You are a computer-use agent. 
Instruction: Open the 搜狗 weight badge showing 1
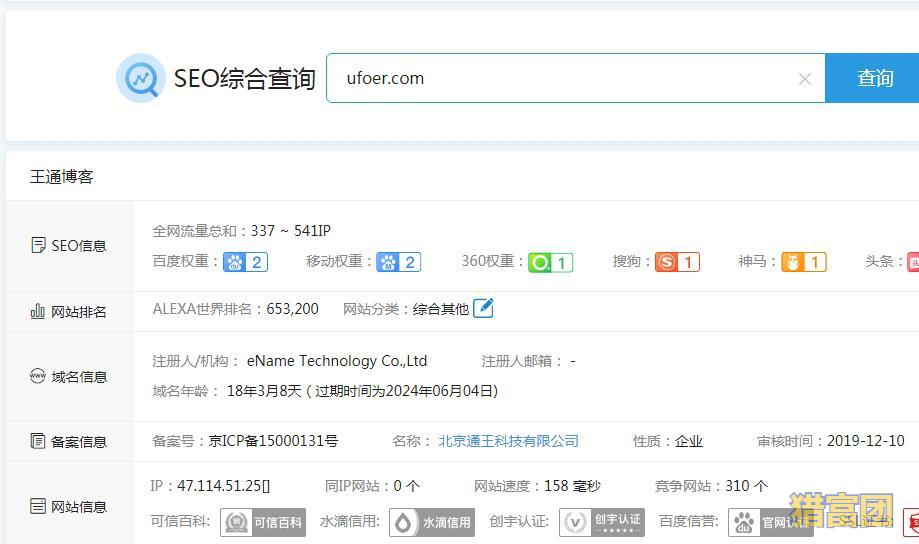678,262
